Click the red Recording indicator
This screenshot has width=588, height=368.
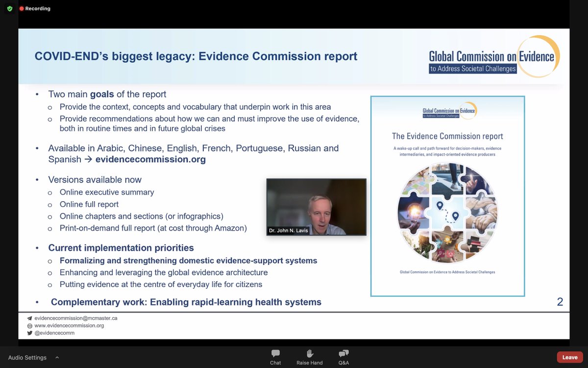(x=35, y=8)
